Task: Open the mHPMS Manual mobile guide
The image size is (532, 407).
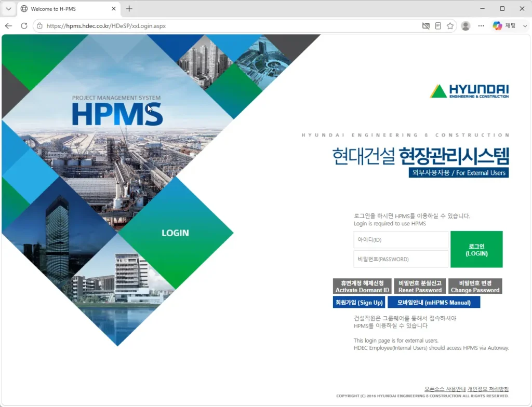Action: (x=434, y=302)
